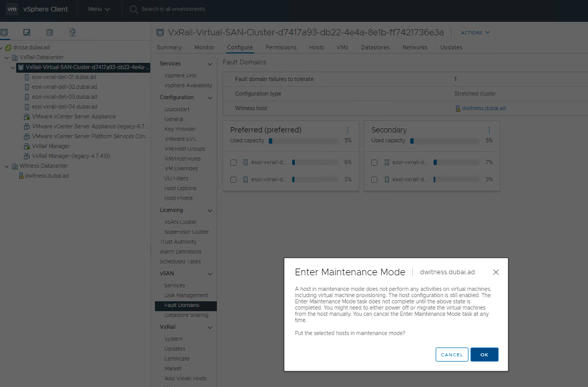Switch to the Summary tab
This screenshot has height=387, width=588.
click(x=169, y=48)
